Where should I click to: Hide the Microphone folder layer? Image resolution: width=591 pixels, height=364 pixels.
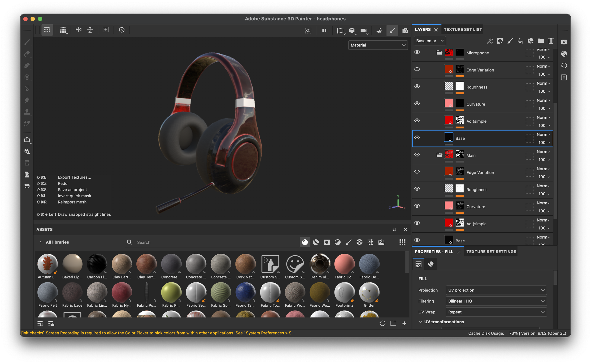pyautogui.click(x=417, y=52)
